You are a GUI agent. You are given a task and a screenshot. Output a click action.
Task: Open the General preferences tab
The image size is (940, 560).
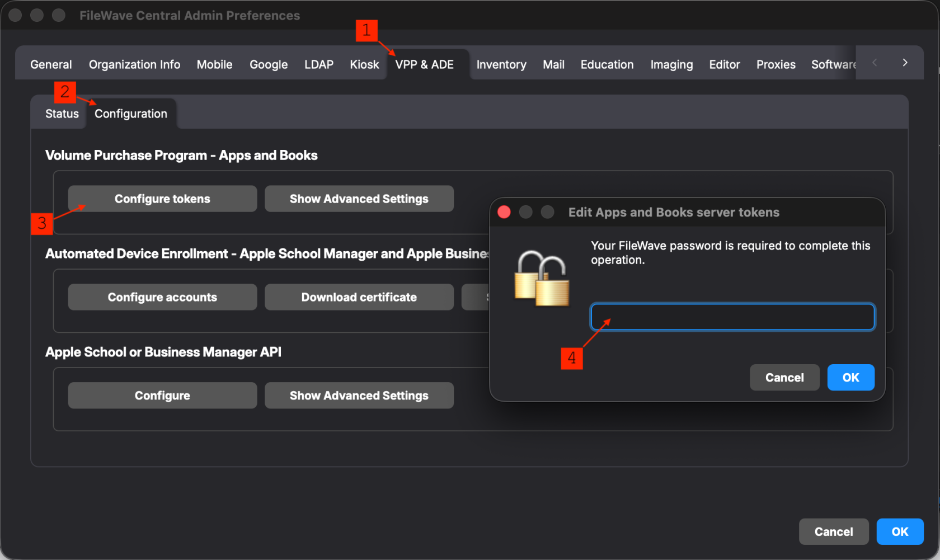[x=51, y=64]
